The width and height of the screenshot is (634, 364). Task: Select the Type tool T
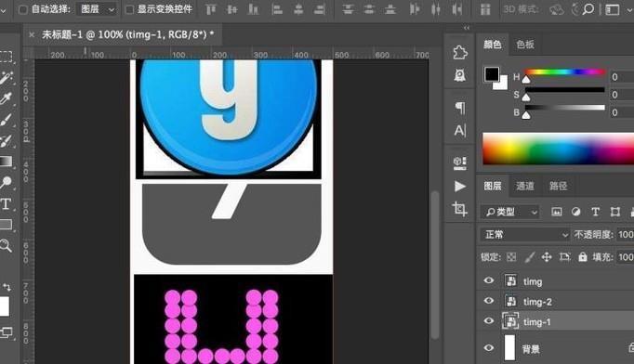[x=7, y=203]
